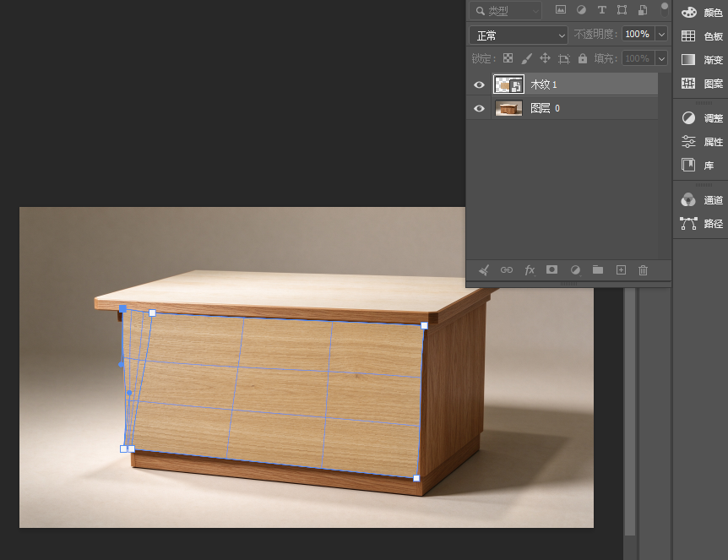The width and height of the screenshot is (728, 560).
Task: Click the 不透明度 100% value field
Action: click(638, 35)
